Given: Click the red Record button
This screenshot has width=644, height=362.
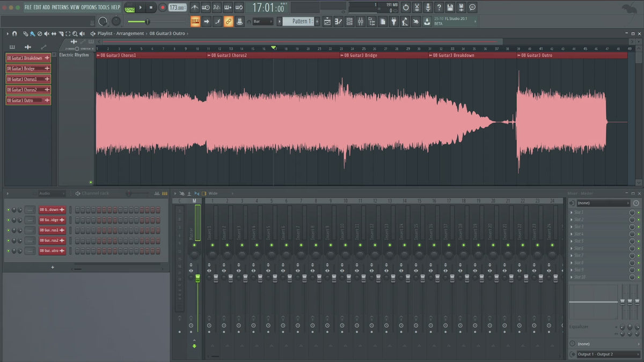Looking at the screenshot, I should pyautogui.click(x=162, y=8).
